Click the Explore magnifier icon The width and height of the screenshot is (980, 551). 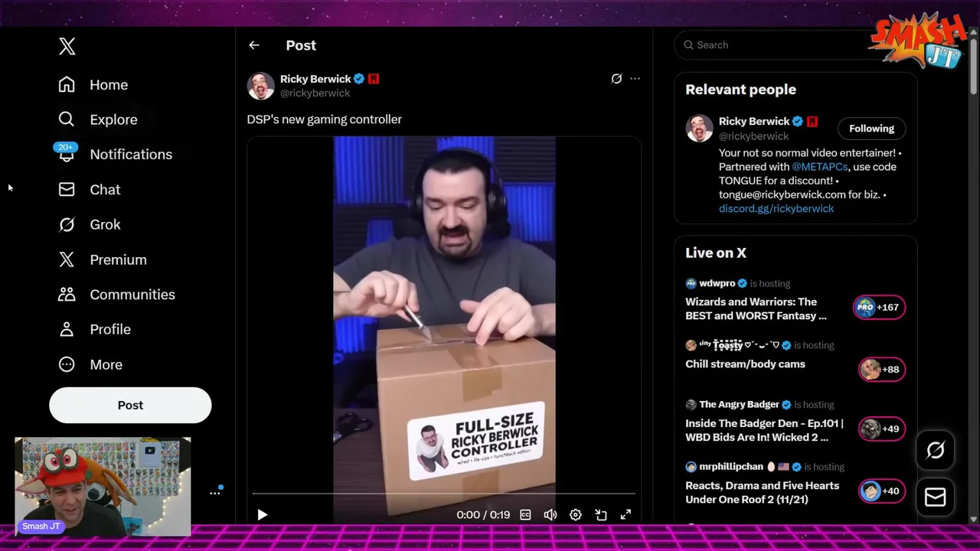coord(67,119)
